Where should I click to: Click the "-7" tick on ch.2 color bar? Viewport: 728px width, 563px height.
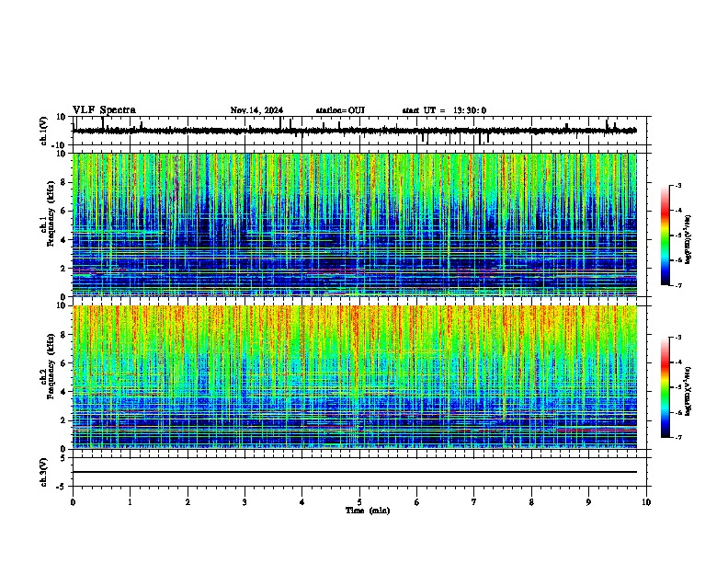point(678,437)
